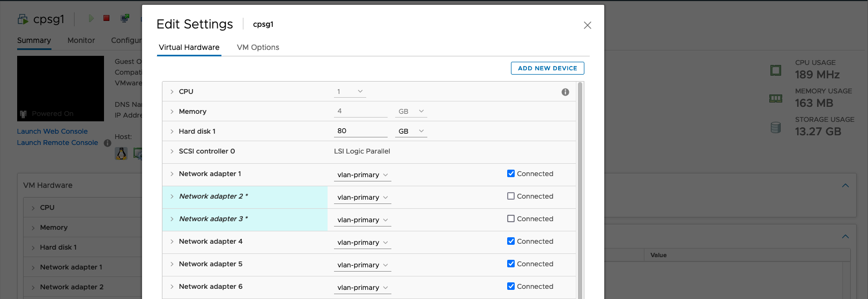Viewport: 868px width, 299px height.
Task: Enable Connected for Network adapter 2
Action: coord(511,196)
